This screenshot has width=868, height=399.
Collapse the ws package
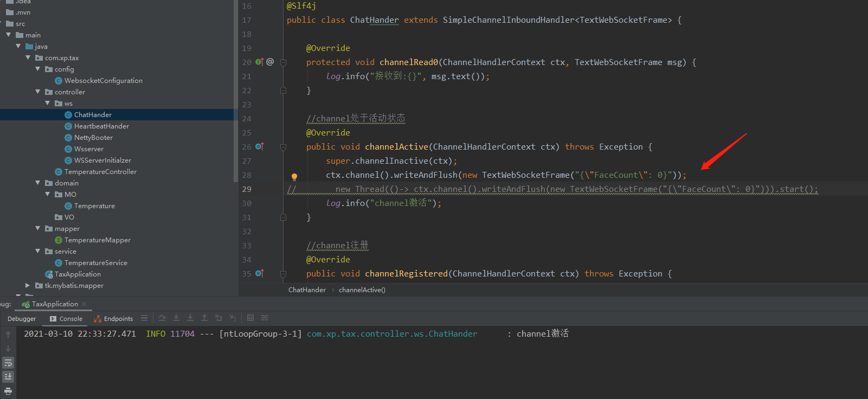point(48,103)
